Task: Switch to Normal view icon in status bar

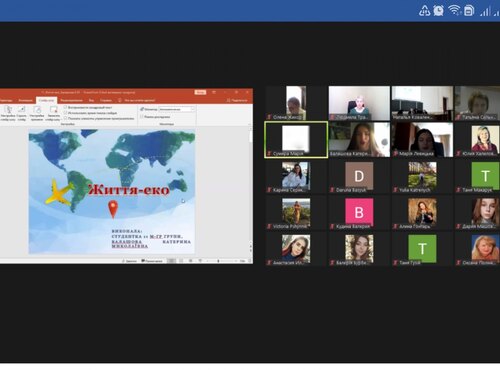Action: click(x=171, y=261)
